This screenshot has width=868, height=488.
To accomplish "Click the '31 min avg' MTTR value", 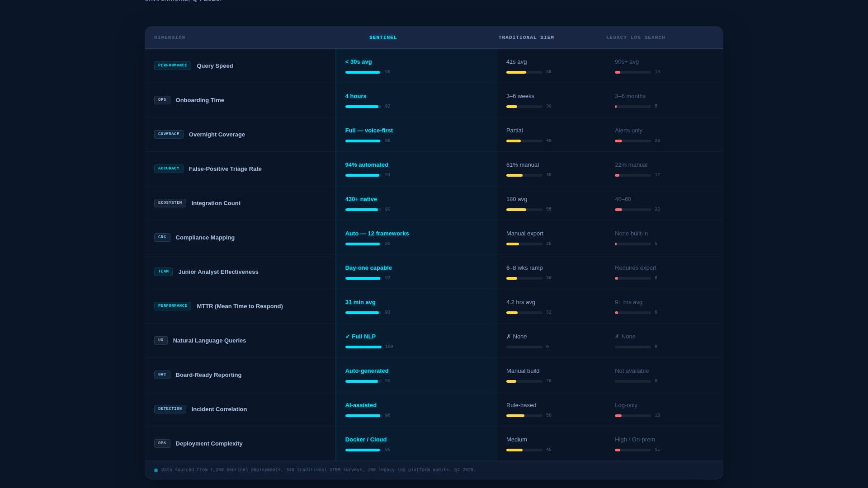I will point(360,302).
